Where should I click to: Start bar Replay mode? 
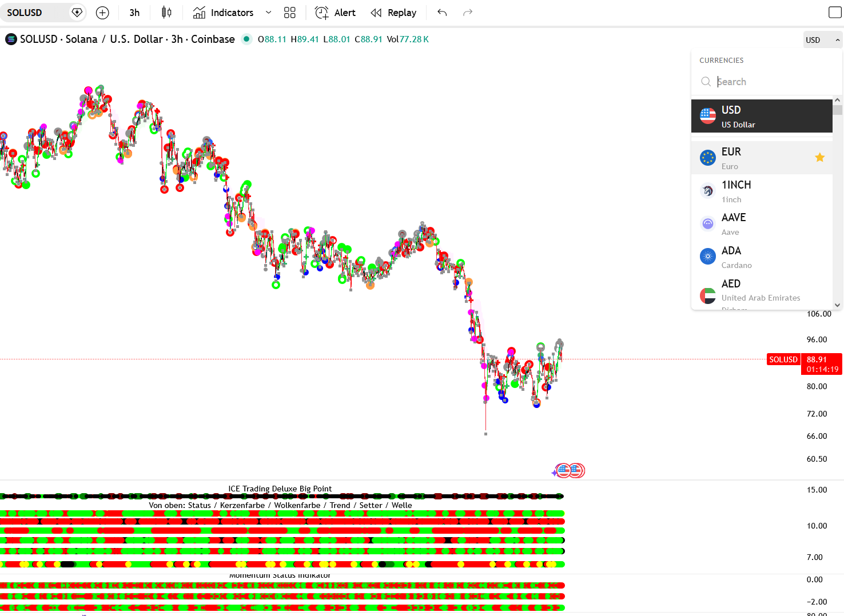(x=393, y=13)
